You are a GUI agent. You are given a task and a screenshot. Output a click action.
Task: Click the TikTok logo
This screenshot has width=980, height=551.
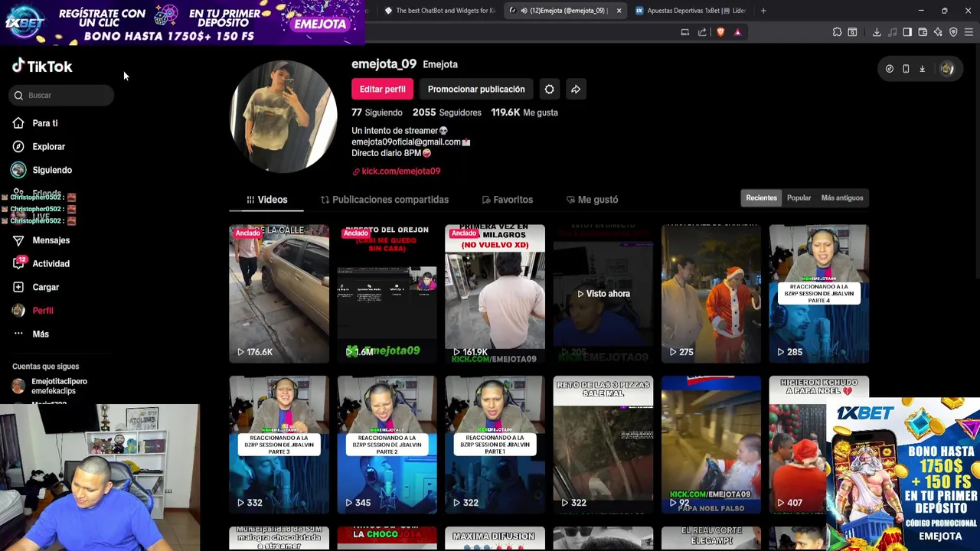42,67
